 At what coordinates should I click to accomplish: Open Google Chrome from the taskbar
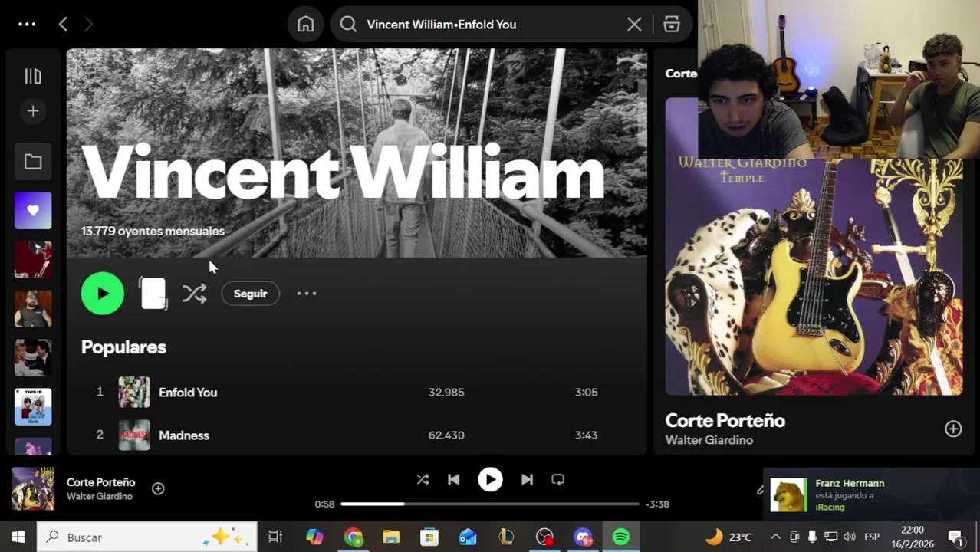tap(354, 537)
